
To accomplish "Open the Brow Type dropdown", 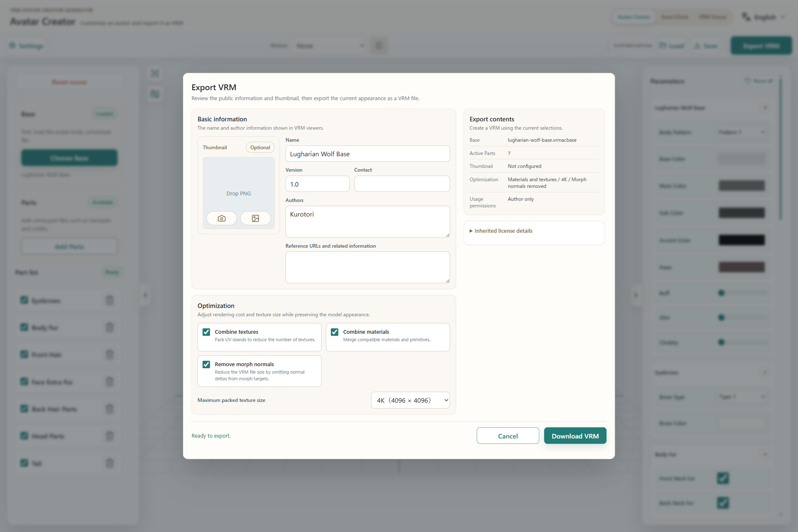I will pyautogui.click(x=742, y=397).
